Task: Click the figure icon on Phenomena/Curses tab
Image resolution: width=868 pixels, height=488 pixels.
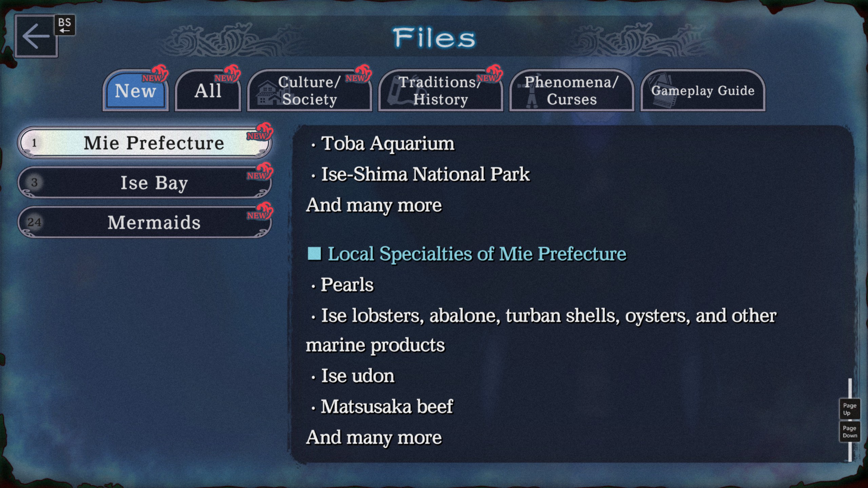Action: click(531, 92)
